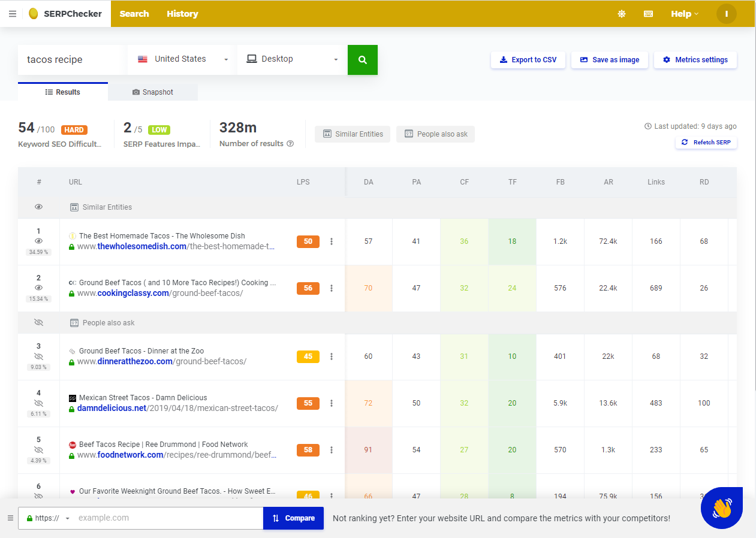Open user avatar menu labeled I

[x=727, y=14]
